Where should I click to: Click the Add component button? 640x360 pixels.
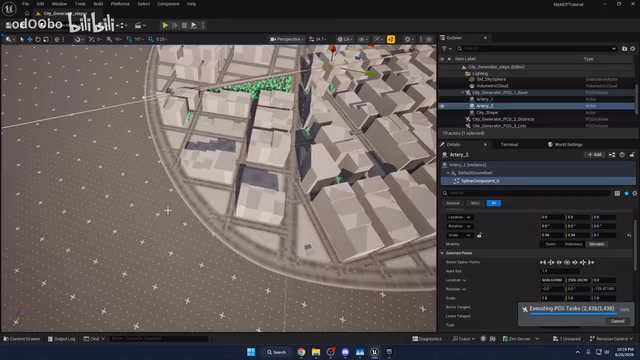[x=595, y=155]
